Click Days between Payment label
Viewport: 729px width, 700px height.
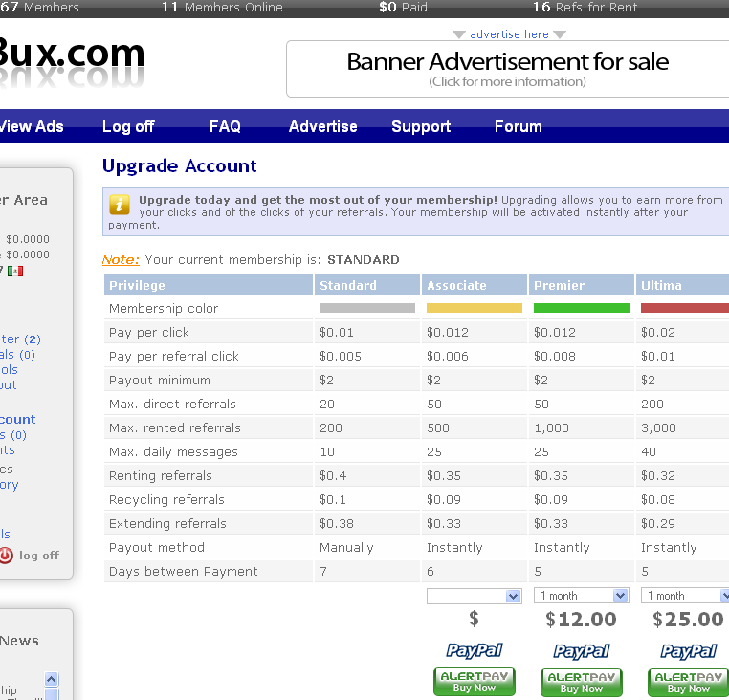(183, 571)
